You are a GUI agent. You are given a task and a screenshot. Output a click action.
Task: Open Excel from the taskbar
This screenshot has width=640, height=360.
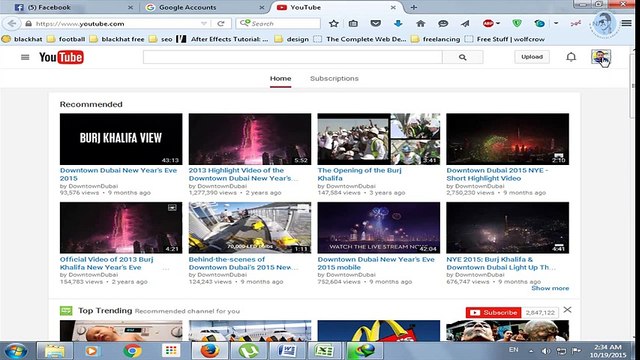(x=324, y=351)
